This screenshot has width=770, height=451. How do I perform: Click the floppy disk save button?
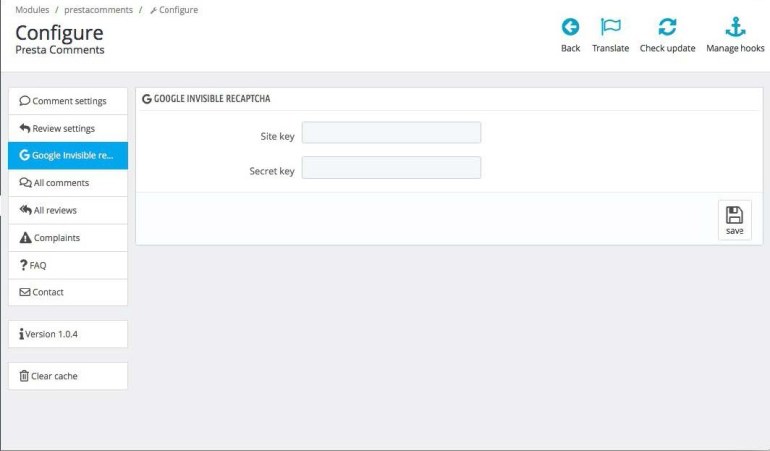pyautogui.click(x=735, y=220)
